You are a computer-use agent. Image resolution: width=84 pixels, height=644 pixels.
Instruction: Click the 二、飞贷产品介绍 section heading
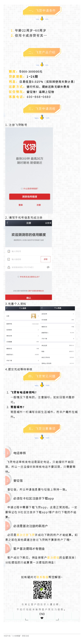[x=42, y=52]
